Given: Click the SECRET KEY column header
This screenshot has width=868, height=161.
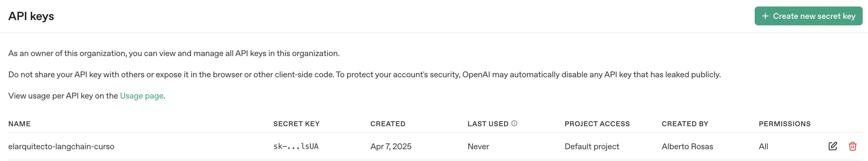Looking at the screenshot, I should coord(296,124).
